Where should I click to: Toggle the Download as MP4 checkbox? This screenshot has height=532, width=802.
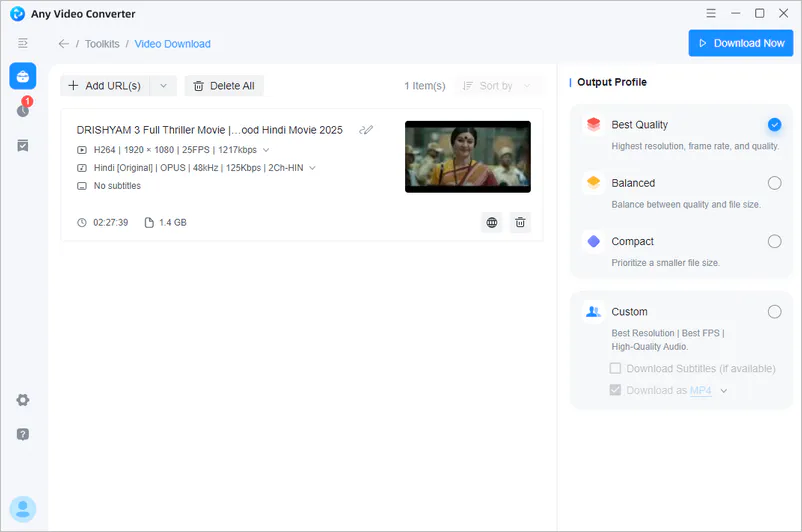(x=615, y=390)
